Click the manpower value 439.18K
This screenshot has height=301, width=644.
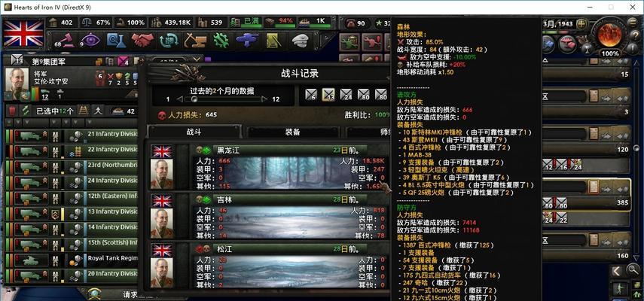point(178,23)
